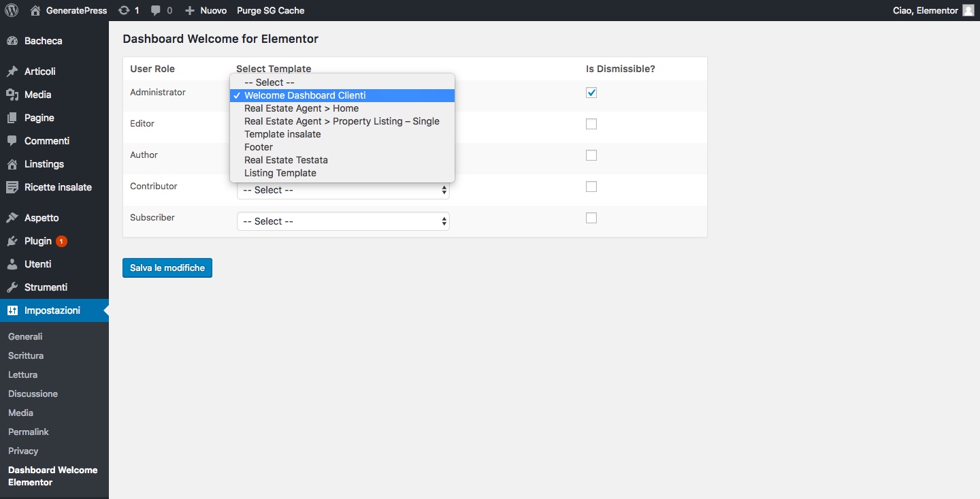Open the Contributor template select dropdown
This screenshot has height=499, width=980.
point(343,191)
